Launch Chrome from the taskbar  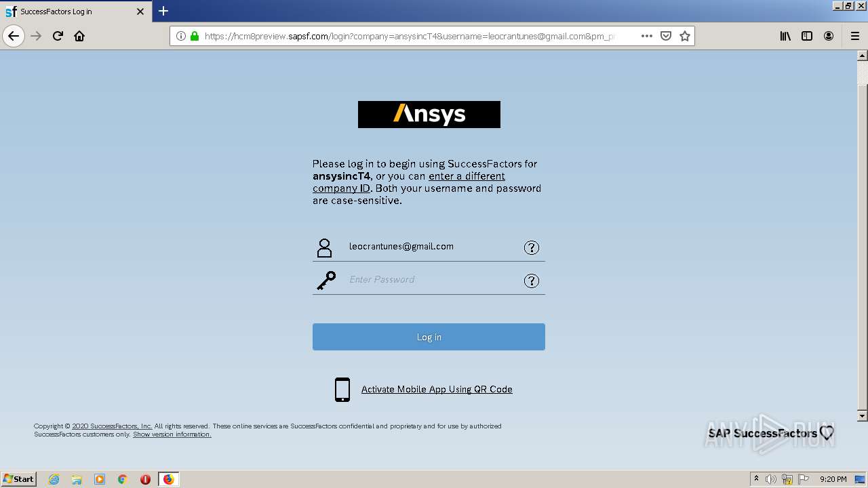click(x=123, y=479)
